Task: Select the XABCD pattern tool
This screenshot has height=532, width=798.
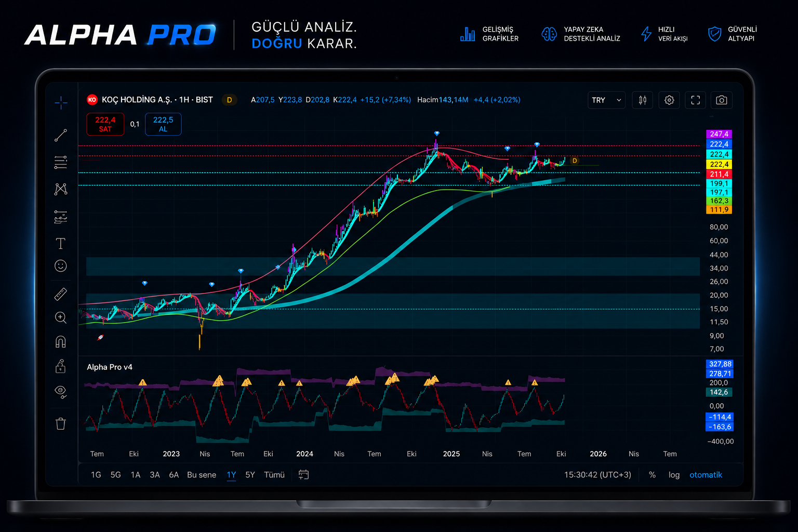Action: (61, 189)
